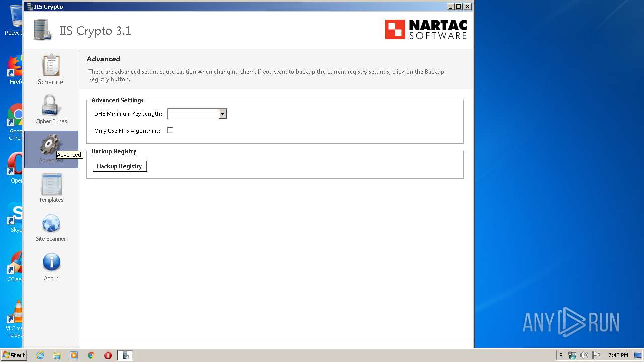Image resolution: width=644 pixels, height=362 pixels.
Task: Select IIS Crypto taskbar button
Action: pos(125,355)
